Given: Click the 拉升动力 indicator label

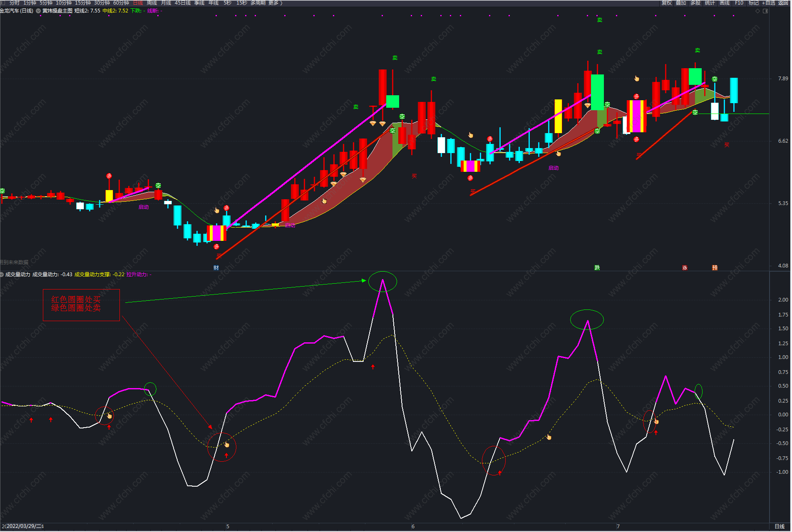Looking at the screenshot, I should [139, 275].
